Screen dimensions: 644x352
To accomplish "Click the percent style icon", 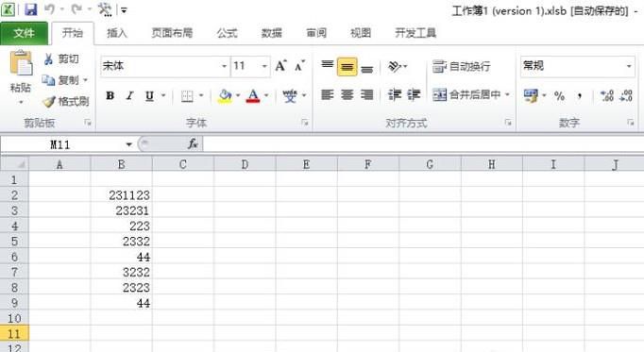I will 559,96.
